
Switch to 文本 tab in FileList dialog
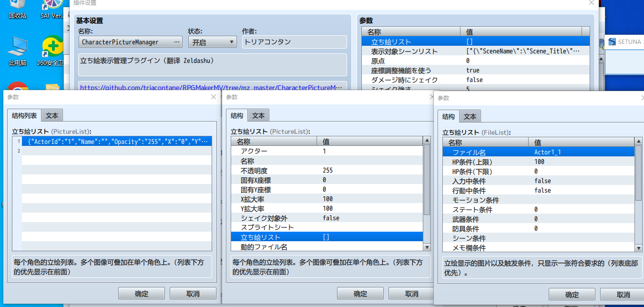tap(470, 116)
